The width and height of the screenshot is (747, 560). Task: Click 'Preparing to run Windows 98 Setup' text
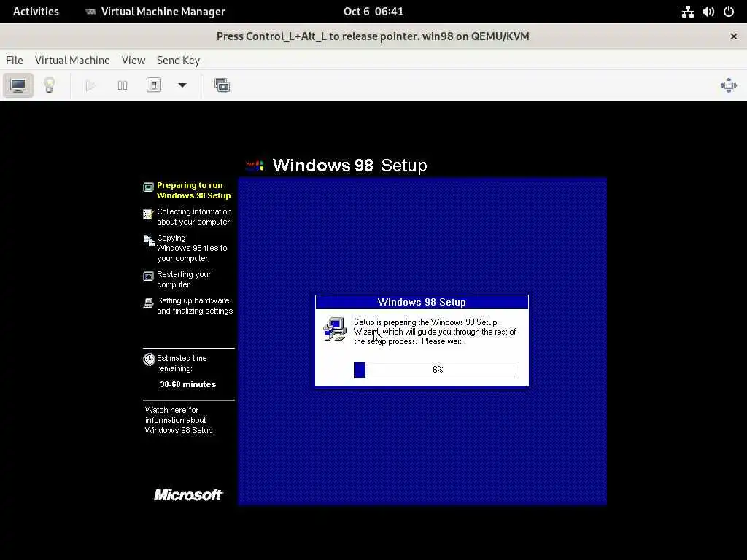tap(193, 190)
